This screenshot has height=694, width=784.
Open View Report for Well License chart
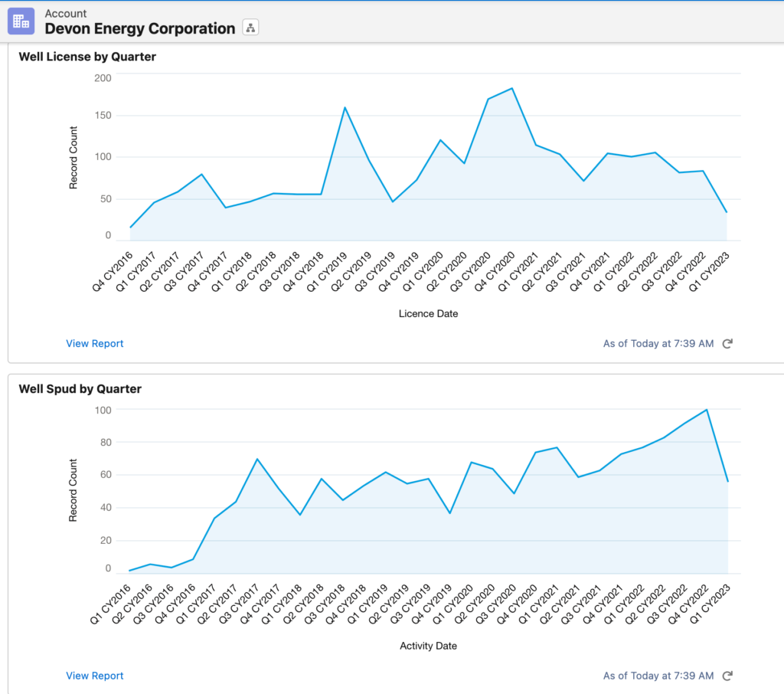point(94,344)
